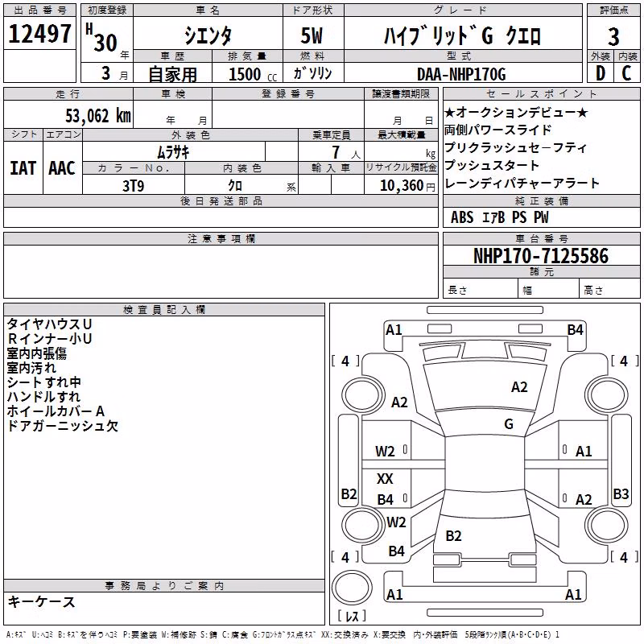The width and height of the screenshot is (644, 644).
Task: Select the XX replaced mark on the diagram
Action: 385,478
